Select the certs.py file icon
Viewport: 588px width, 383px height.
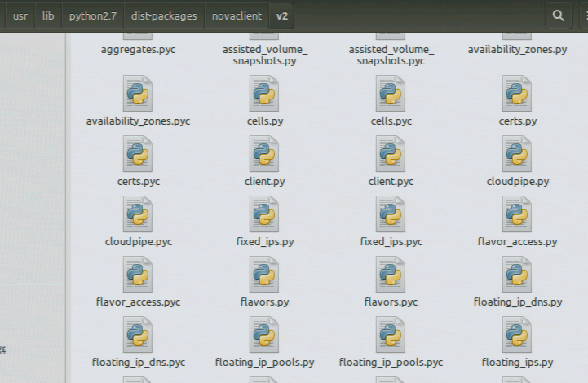[x=517, y=94]
